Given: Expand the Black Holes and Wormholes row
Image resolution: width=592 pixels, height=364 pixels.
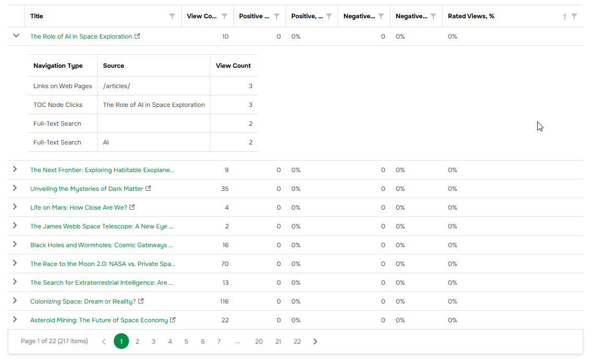Looking at the screenshot, I should 15,245.
